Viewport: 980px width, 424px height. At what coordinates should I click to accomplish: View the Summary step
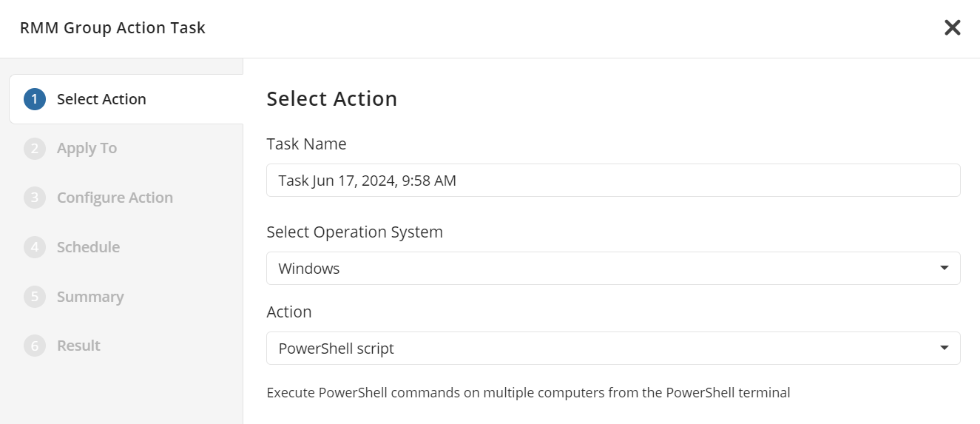(90, 297)
